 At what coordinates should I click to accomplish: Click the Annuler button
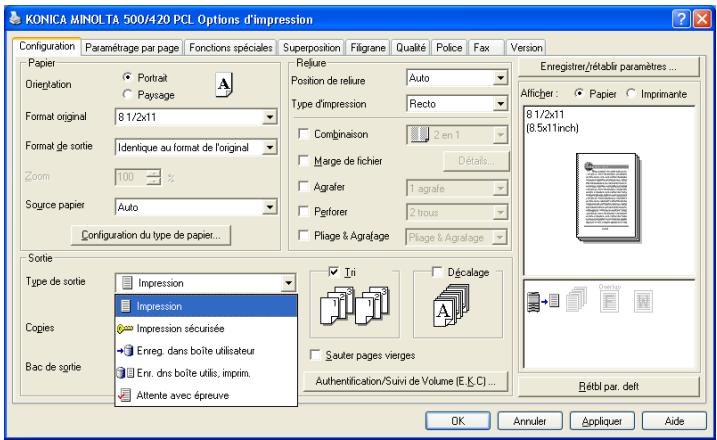530,421
